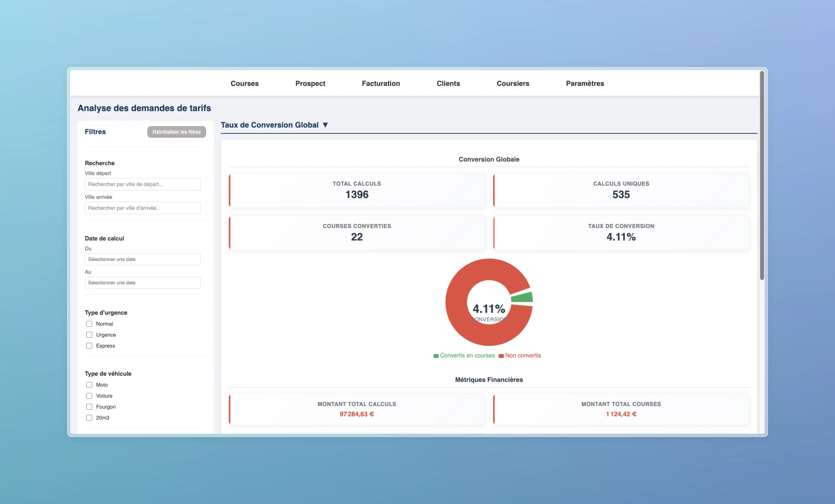Open the Au date picker field
Image resolution: width=835 pixels, height=504 pixels.
(x=142, y=283)
